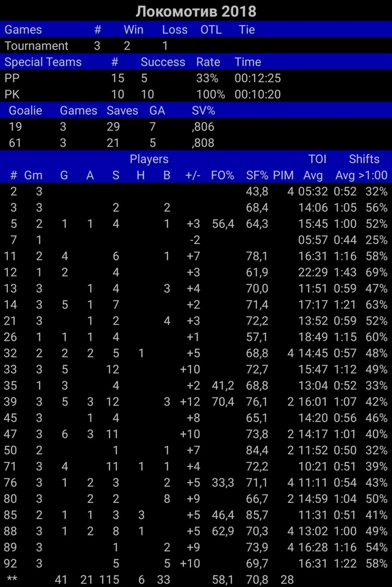
Task: Select player number 47 row
Action: (x=196, y=434)
